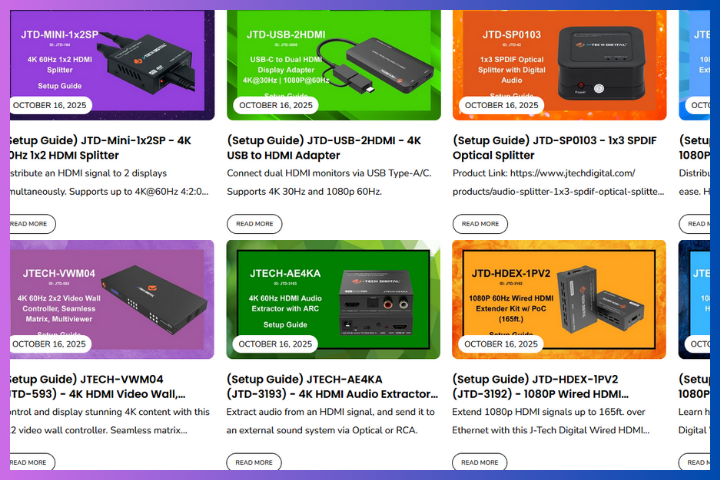Click Read More under JTD-HDEX-1PV2 guide
The image size is (720, 480).
pyautogui.click(x=480, y=462)
